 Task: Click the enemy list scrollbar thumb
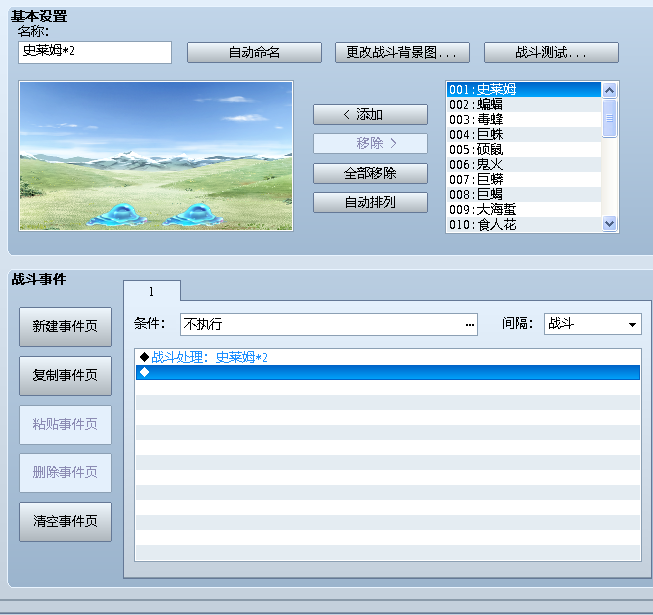point(609,118)
